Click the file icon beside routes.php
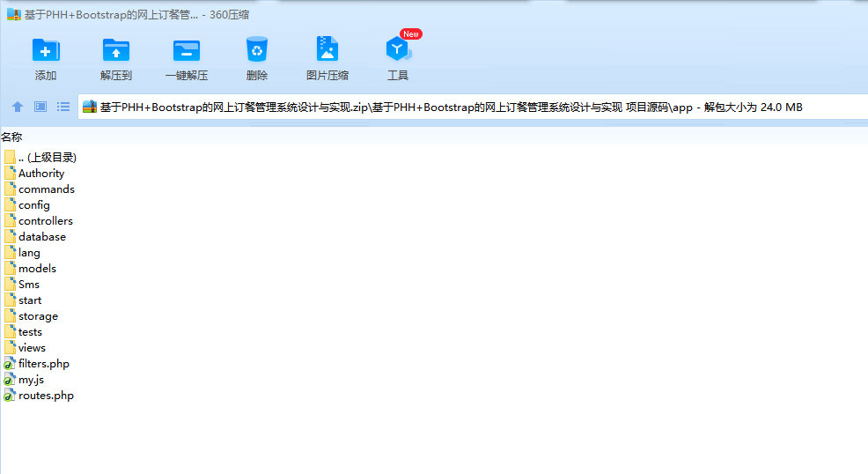868x474 pixels. click(x=10, y=396)
